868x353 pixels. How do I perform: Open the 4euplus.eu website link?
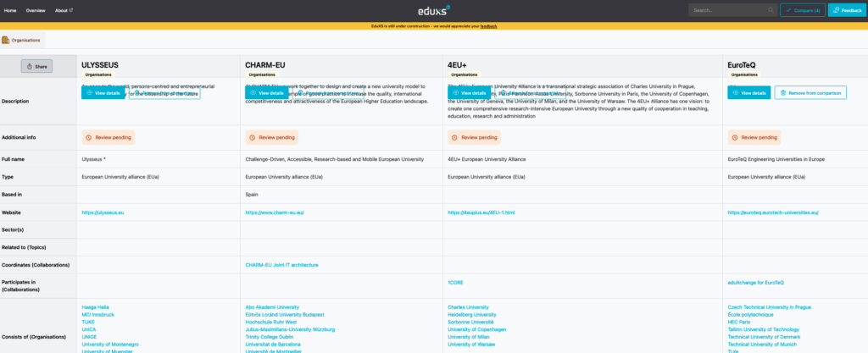click(x=481, y=212)
